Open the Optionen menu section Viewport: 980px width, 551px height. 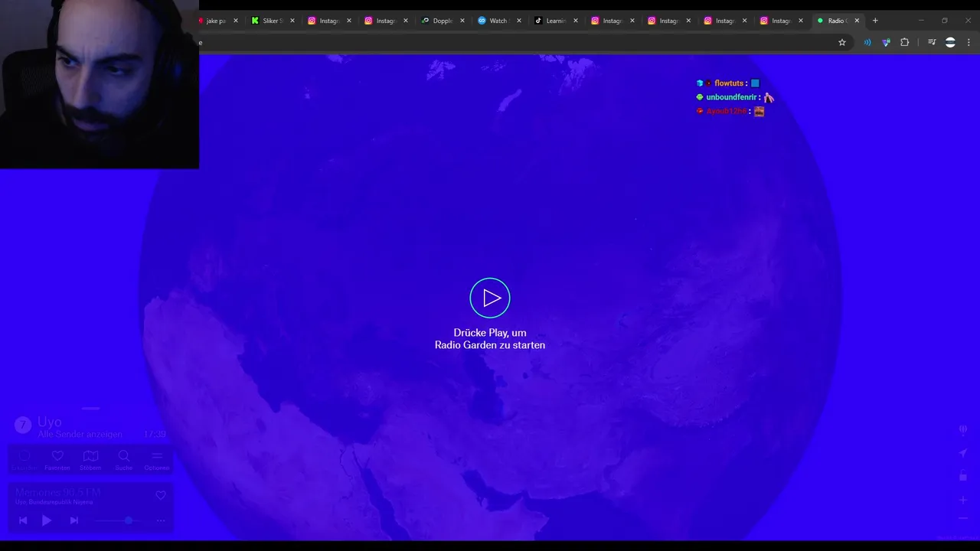[x=157, y=460]
